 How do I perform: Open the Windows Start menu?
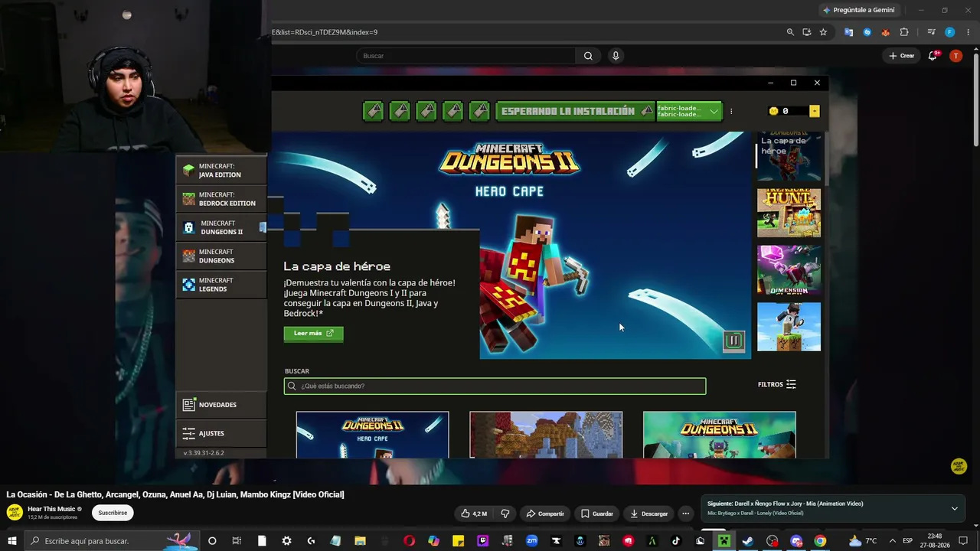point(12,541)
